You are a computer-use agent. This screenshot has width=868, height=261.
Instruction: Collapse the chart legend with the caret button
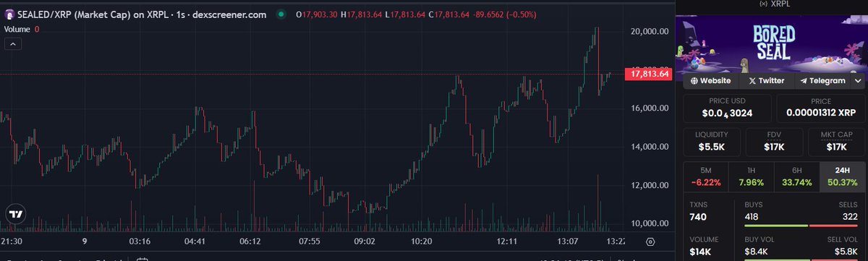(x=13, y=43)
